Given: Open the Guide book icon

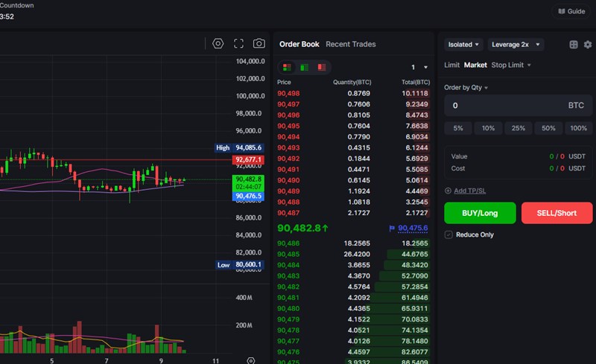Looking at the screenshot, I should tap(571, 11).
